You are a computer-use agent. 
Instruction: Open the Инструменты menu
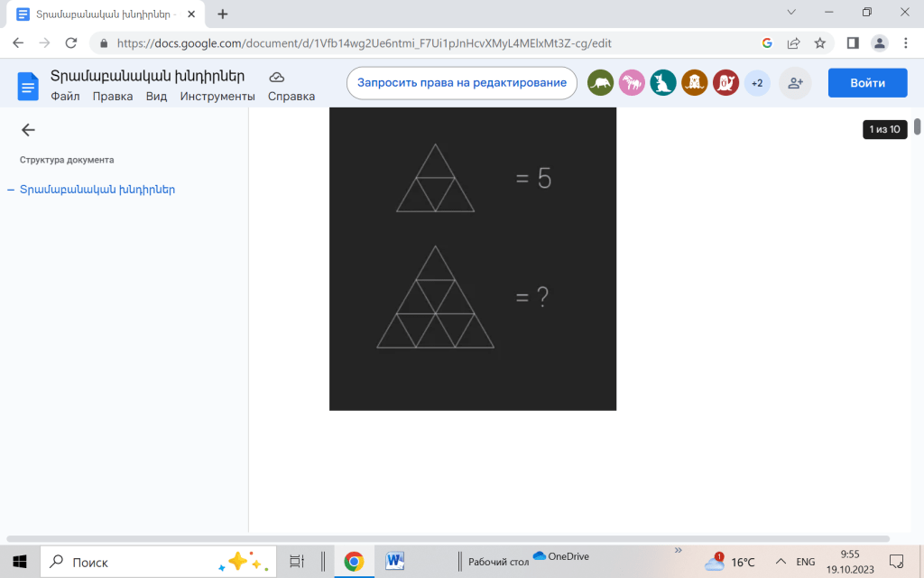[x=217, y=97]
